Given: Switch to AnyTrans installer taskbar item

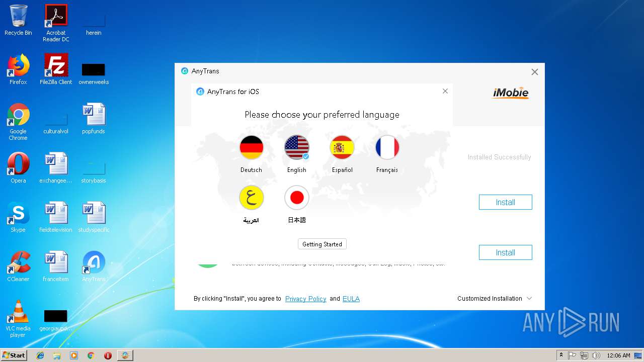Looking at the screenshot, I should click(x=125, y=355).
